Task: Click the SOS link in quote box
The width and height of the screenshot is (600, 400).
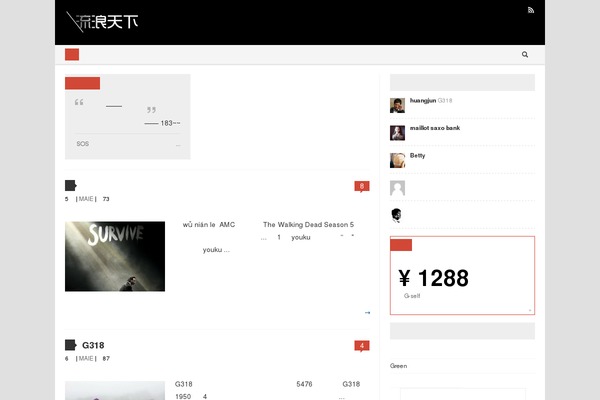Action: click(83, 144)
